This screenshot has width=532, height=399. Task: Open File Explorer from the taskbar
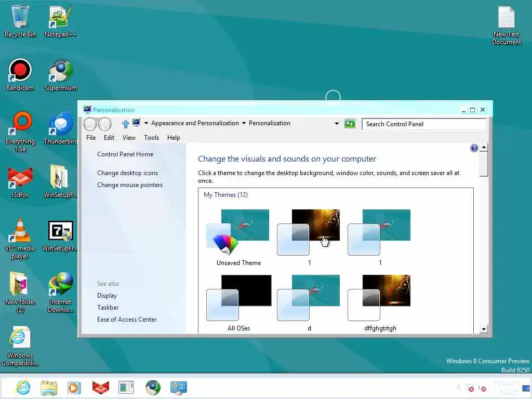tap(49, 388)
